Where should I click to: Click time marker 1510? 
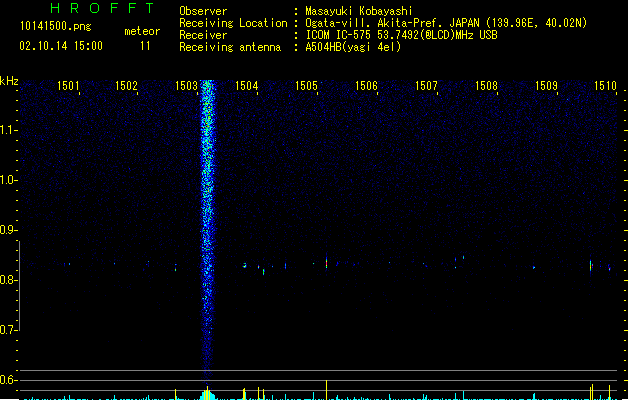coord(605,86)
